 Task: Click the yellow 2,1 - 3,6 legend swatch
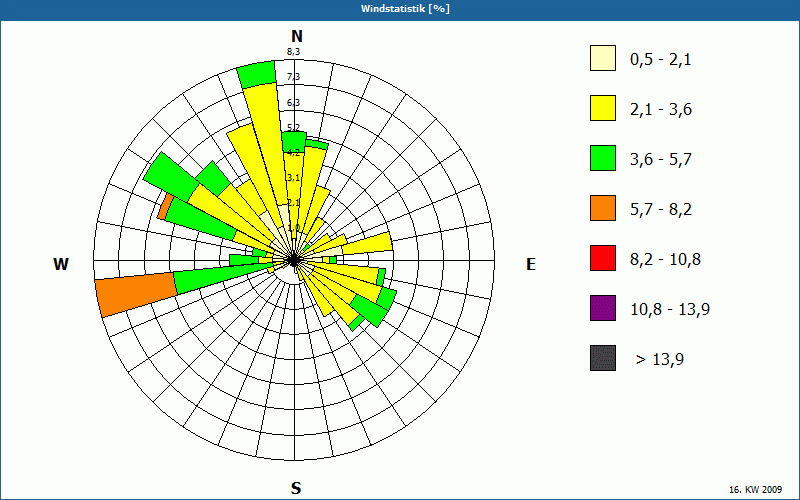pyautogui.click(x=603, y=108)
